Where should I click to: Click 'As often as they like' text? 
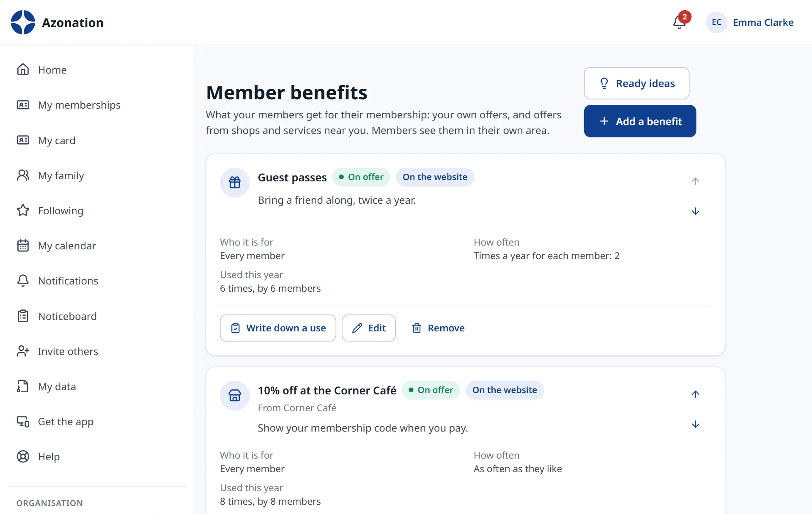coord(518,469)
